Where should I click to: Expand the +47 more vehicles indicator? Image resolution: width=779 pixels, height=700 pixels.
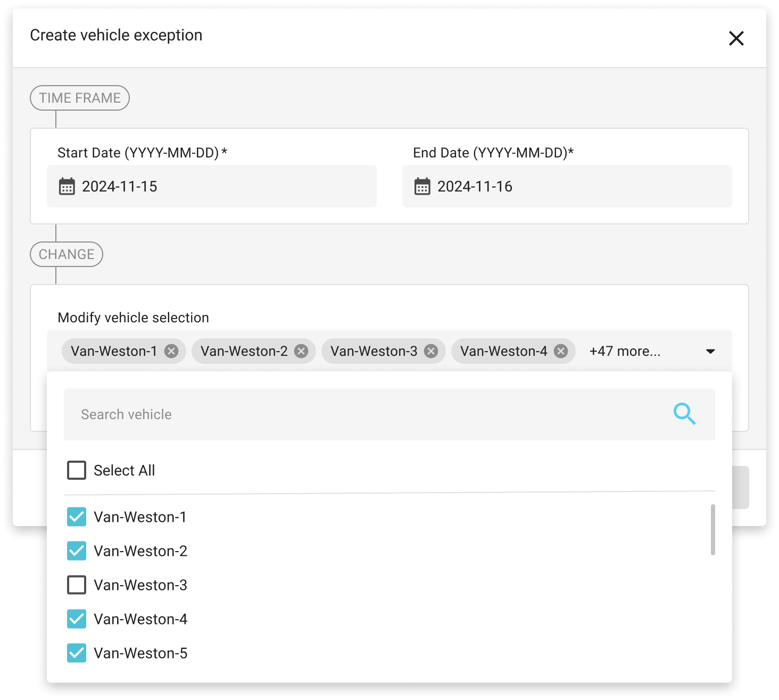point(625,351)
